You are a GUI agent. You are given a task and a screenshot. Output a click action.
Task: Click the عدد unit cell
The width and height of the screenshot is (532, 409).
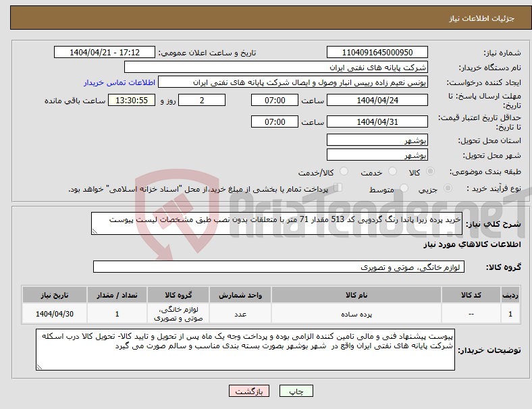point(240,314)
